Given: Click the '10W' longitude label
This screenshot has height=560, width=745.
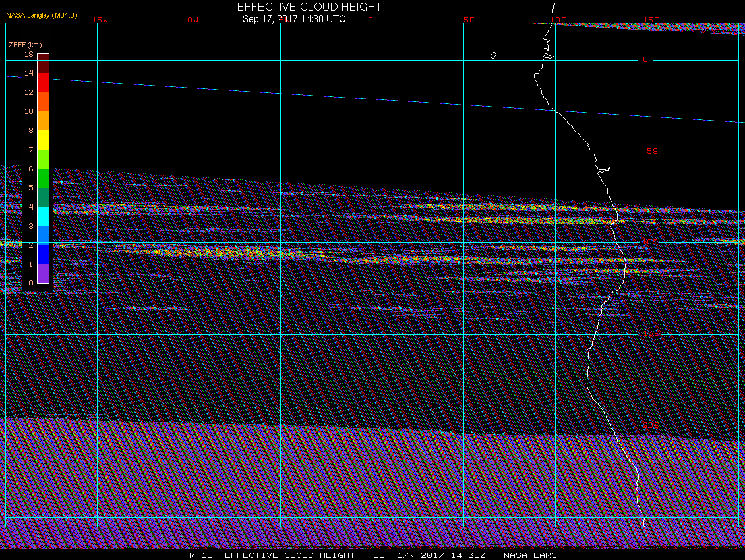Looking at the screenshot, I should pos(191,20).
